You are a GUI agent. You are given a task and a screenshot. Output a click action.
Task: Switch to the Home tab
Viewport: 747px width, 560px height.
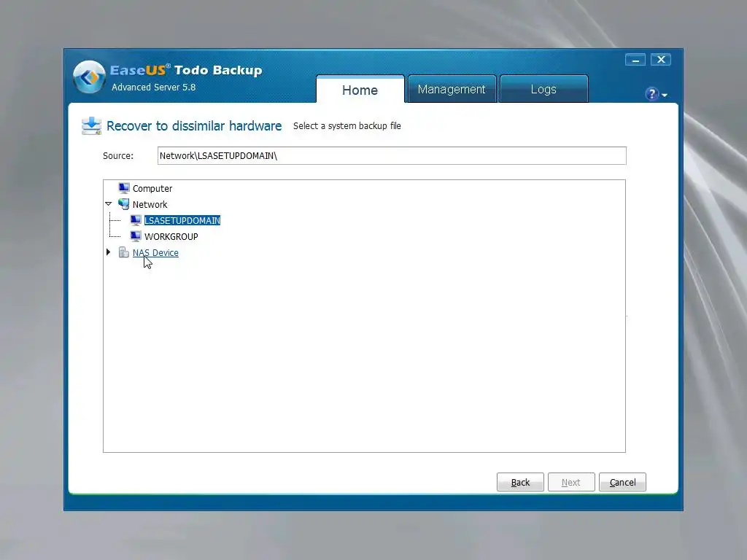tap(360, 90)
